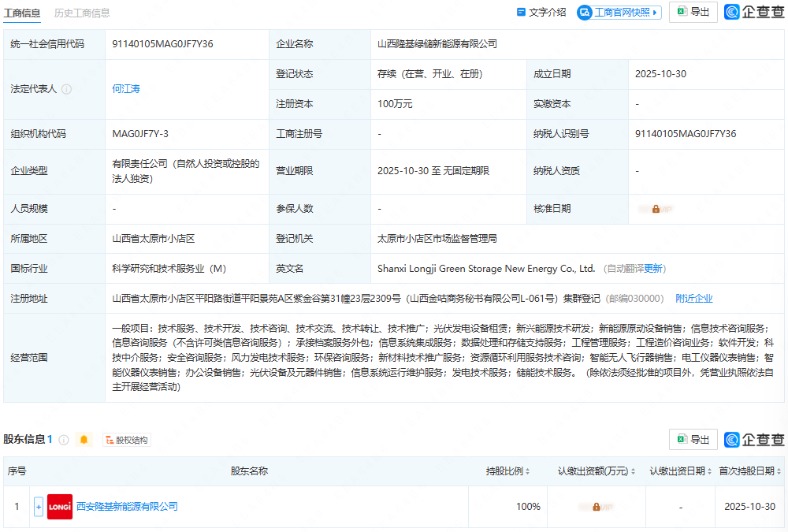Sort by 持股比例 column
Image resolution: width=788 pixels, height=532 pixels.
click(x=507, y=471)
